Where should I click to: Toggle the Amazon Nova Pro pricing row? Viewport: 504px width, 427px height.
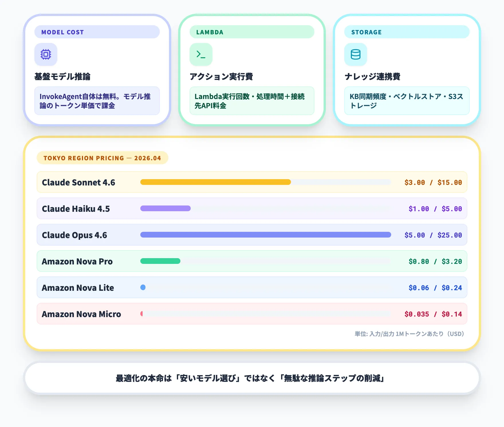tap(252, 261)
